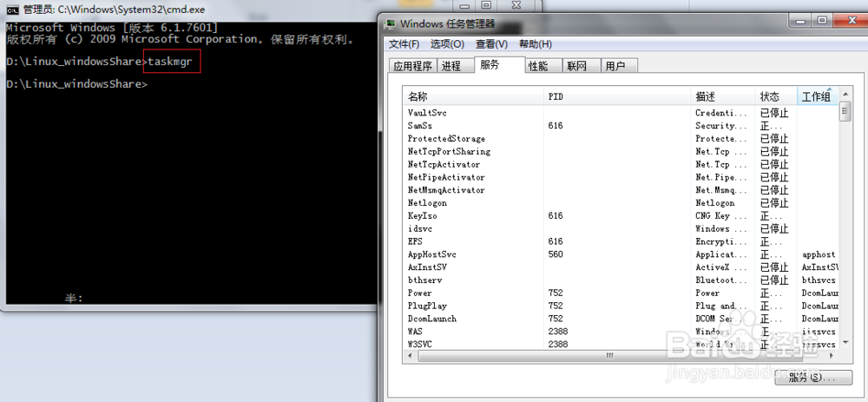Select the DcomLaunch service row

tap(621, 319)
